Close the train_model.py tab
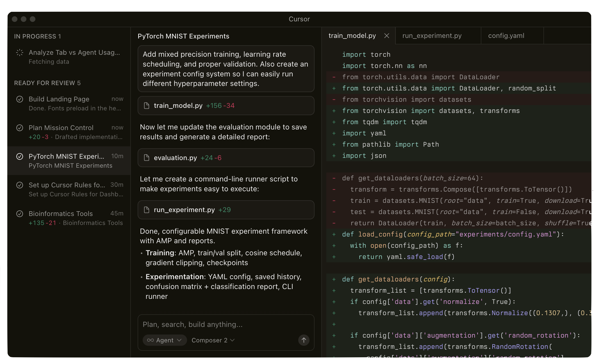The height and width of the screenshot is (364, 601). click(387, 36)
